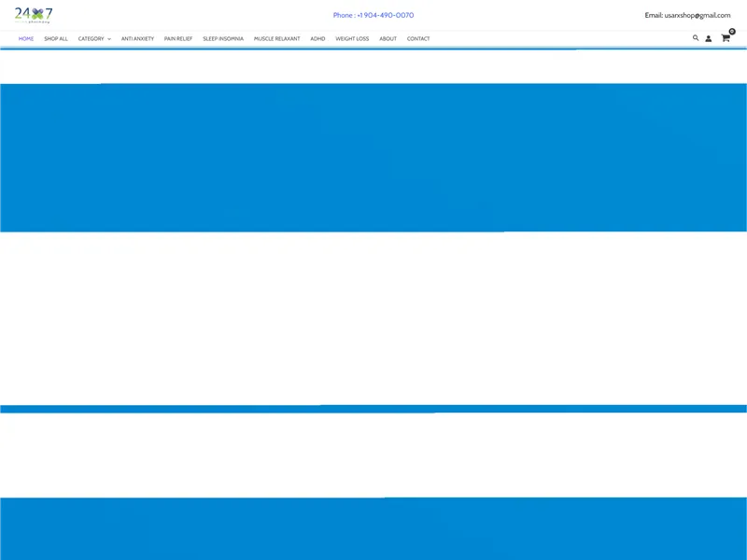The height and width of the screenshot is (560, 747).
Task: Click the 24x7 pharmacy logo
Action: (x=34, y=15)
